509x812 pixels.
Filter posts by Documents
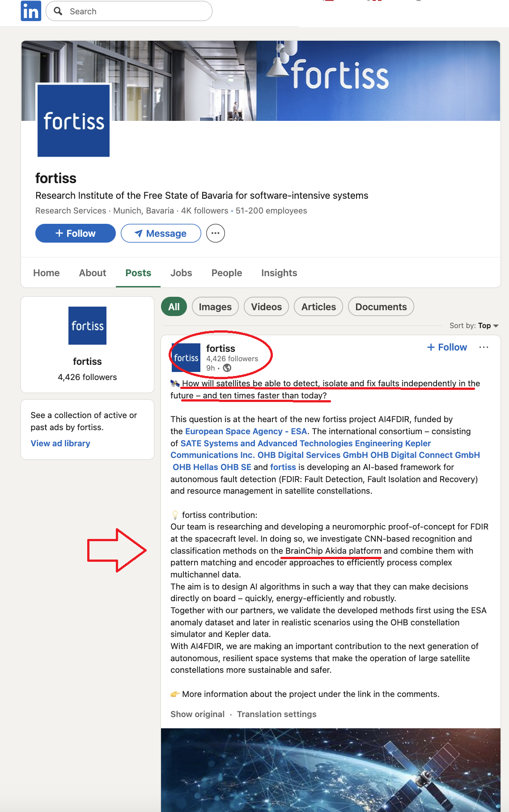(x=381, y=307)
